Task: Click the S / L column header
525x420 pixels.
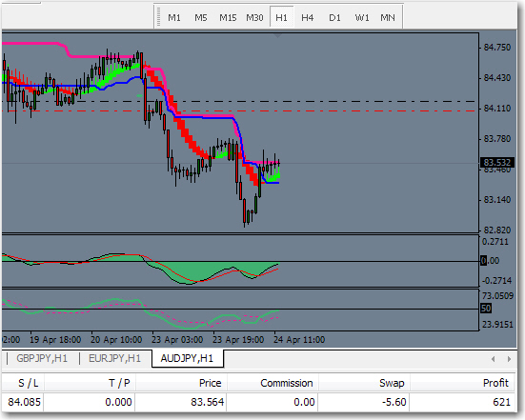Action: coord(23,383)
